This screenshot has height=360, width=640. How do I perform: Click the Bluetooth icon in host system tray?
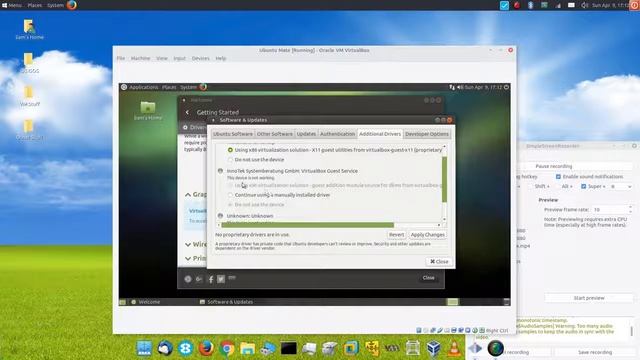(530, 5)
